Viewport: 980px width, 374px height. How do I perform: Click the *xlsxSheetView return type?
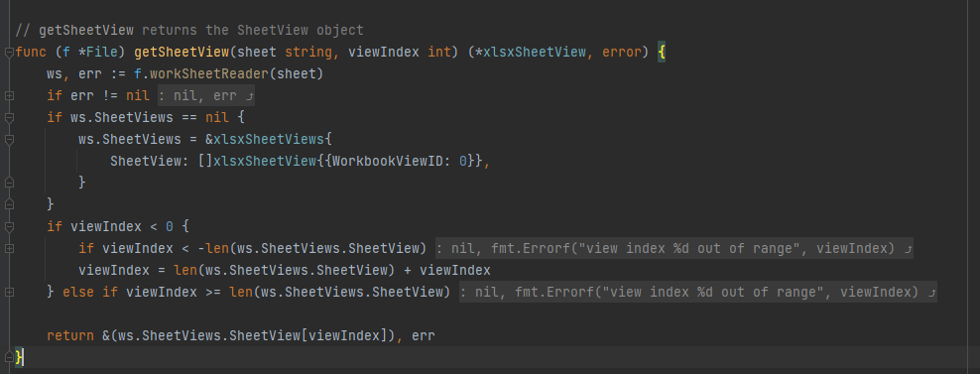coord(531,52)
